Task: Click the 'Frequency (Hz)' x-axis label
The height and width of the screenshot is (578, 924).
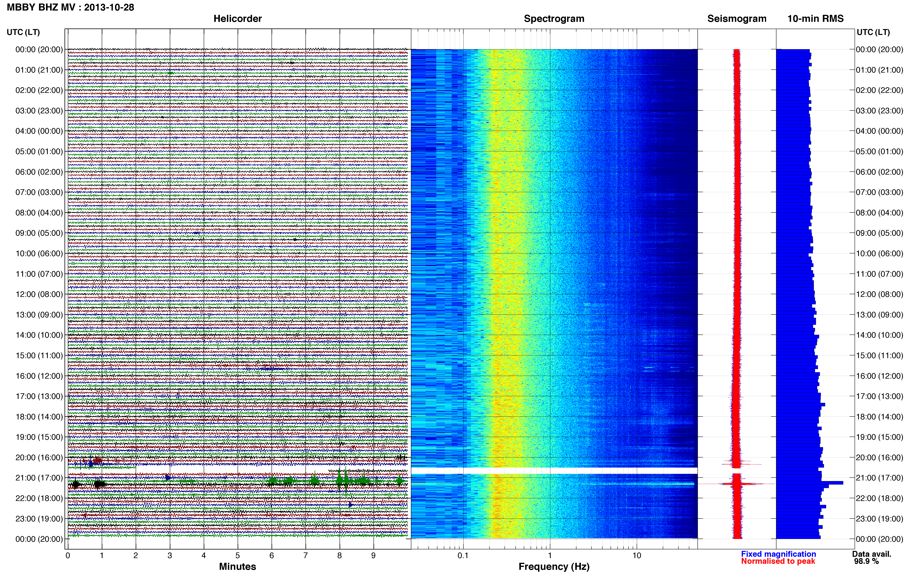Action: pos(554,567)
